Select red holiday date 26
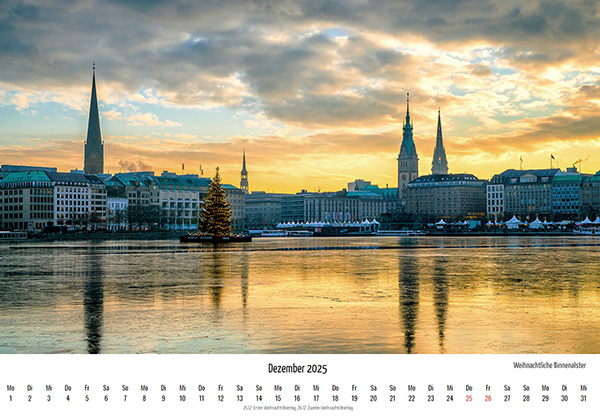600x419 pixels. (x=488, y=398)
